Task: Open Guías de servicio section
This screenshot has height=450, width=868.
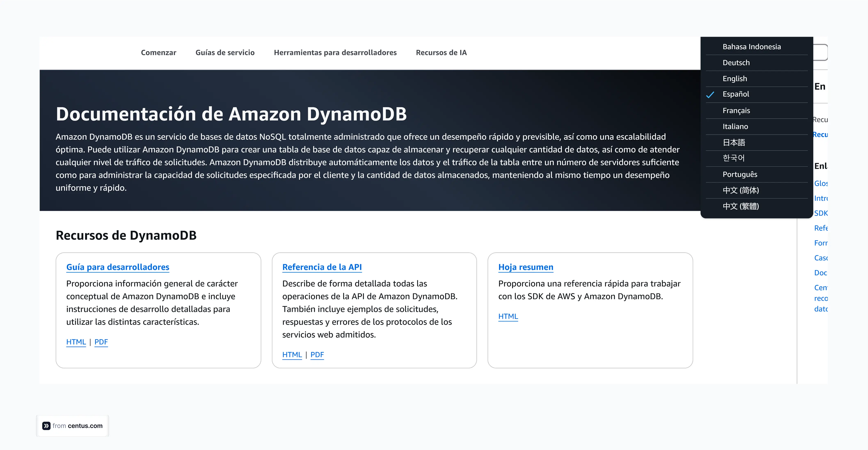Action: click(x=225, y=52)
